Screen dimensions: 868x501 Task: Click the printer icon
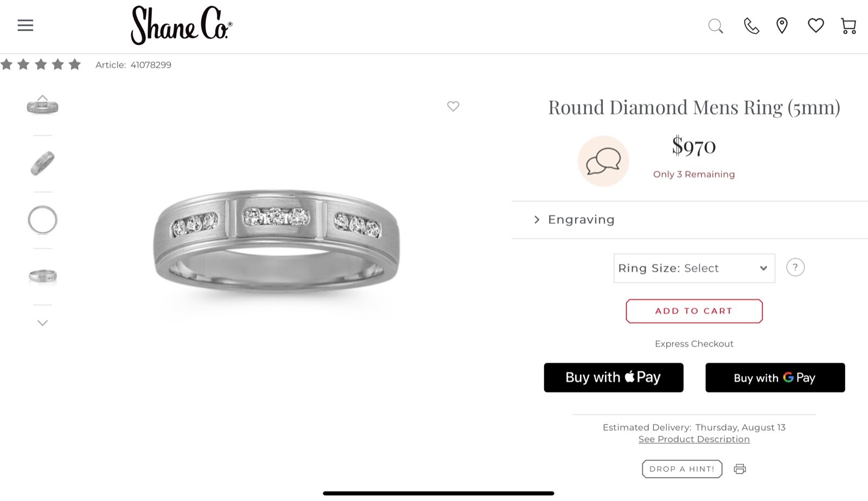point(739,469)
